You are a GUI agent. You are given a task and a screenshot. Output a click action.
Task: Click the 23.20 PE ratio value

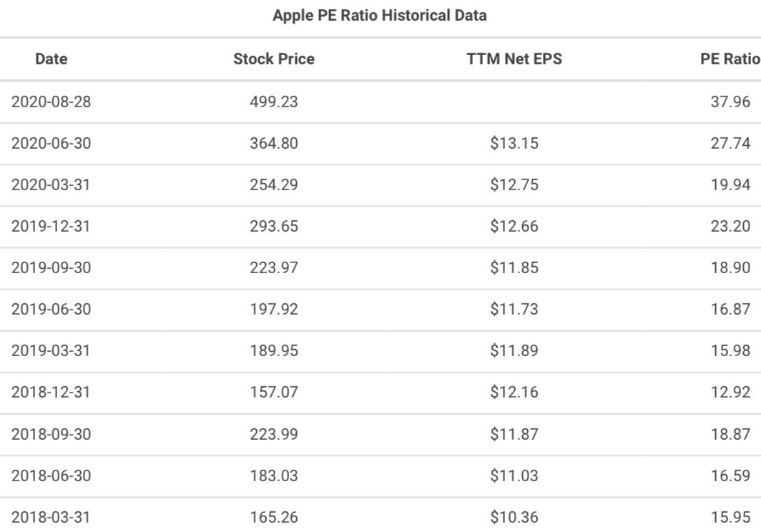(730, 226)
